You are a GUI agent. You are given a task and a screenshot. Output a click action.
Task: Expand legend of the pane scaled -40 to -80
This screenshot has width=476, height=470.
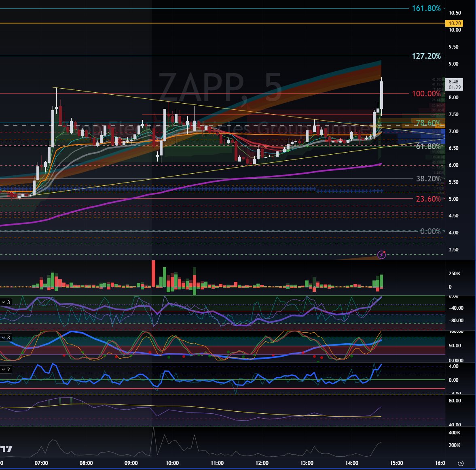coord(6,302)
